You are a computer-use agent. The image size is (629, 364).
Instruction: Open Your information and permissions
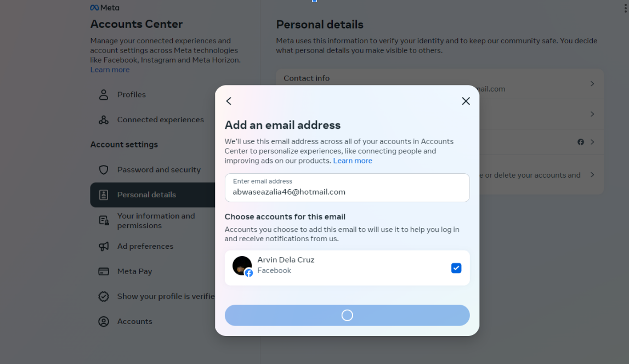(x=156, y=221)
